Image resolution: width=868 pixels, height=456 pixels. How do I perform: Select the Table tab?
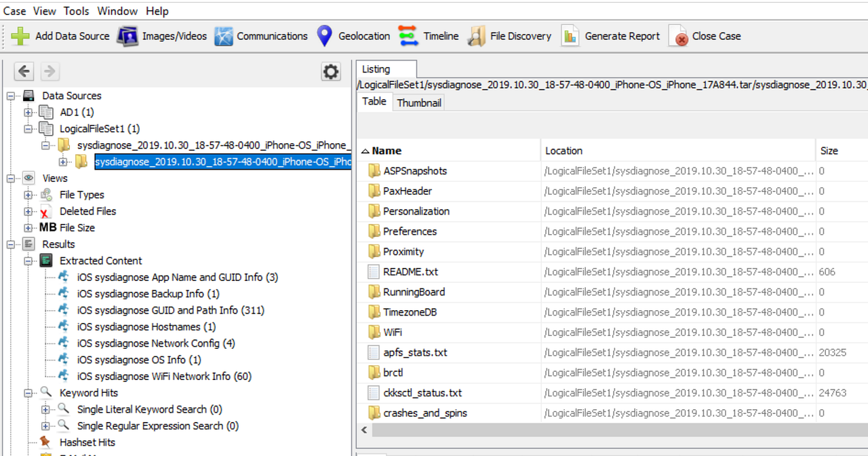point(374,102)
